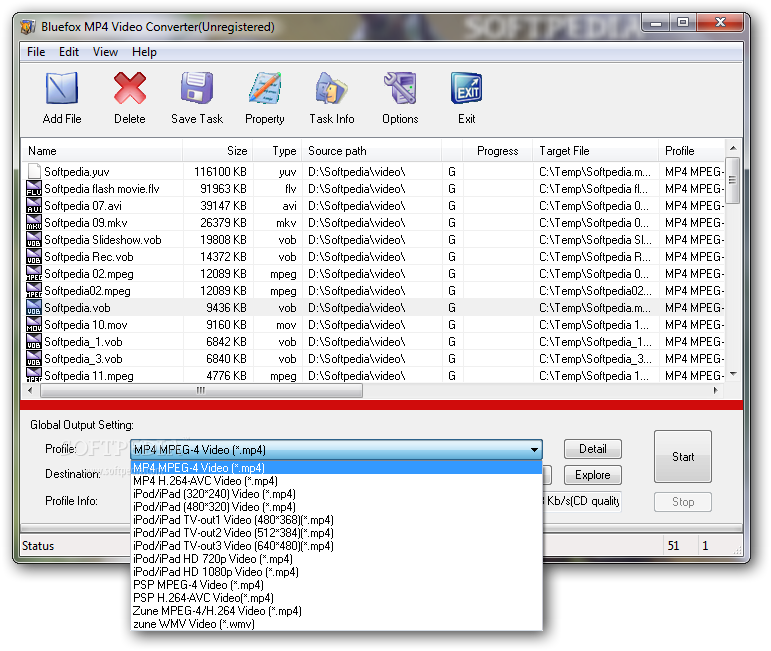771x651 pixels.
Task: Open the View menu
Action: tap(105, 52)
